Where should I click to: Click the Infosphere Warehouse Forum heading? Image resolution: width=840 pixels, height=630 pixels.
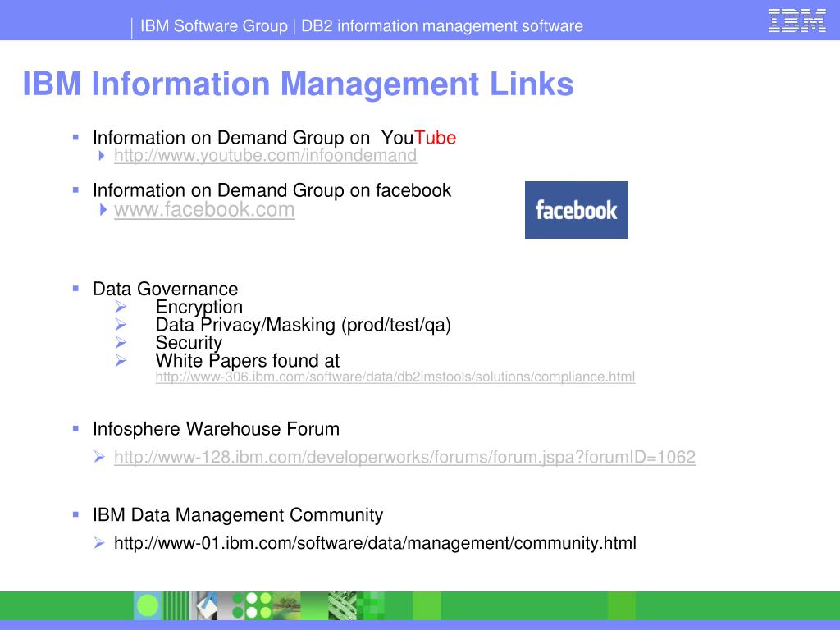pyautogui.click(x=216, y=429)
